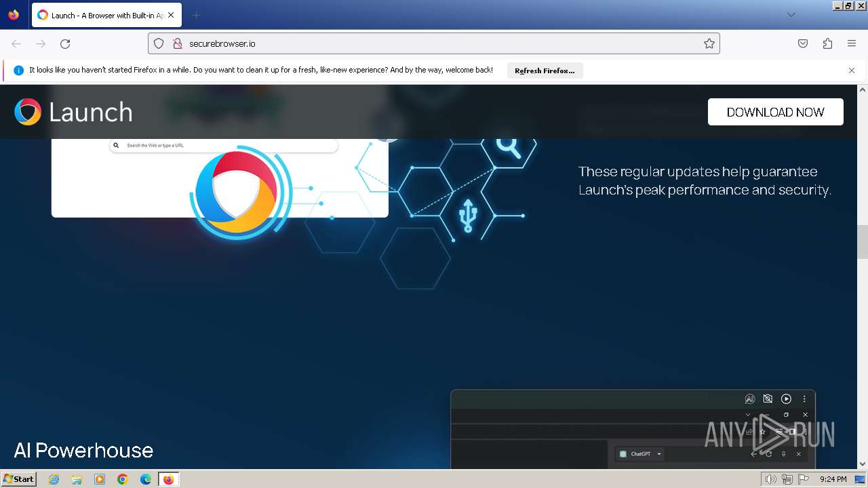868x488 pixels.
Task: Open the Firefox application menu
Action: point(852,43)
